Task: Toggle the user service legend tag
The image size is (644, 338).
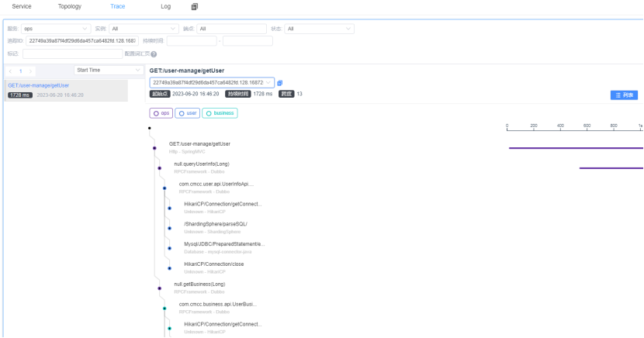Action: 187,113
